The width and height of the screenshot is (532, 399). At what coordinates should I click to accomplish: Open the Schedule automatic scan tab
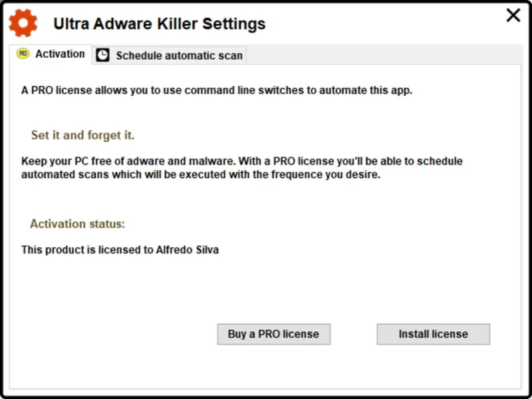click(178, 55)
